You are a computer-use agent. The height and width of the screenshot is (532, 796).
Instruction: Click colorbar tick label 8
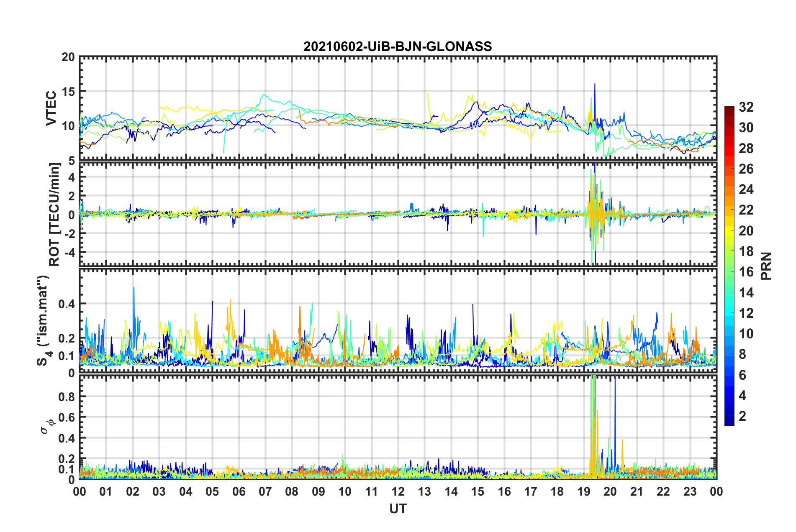point(742,354)
